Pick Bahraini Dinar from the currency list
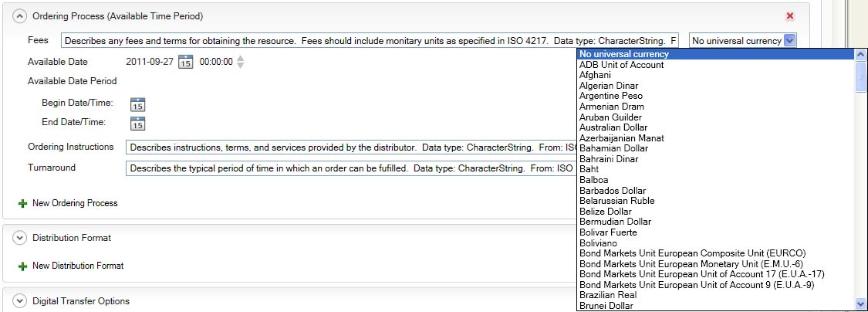 point(609,159)
